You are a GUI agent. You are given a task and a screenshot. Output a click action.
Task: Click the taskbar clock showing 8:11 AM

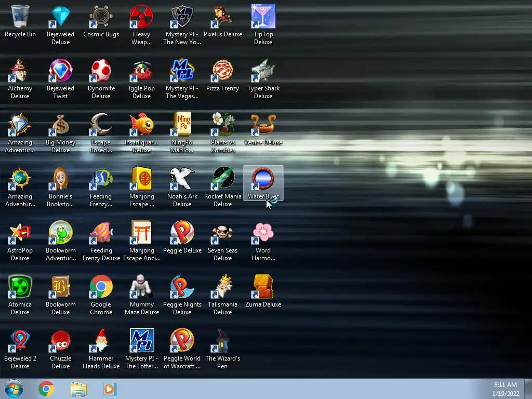[506, 389]
